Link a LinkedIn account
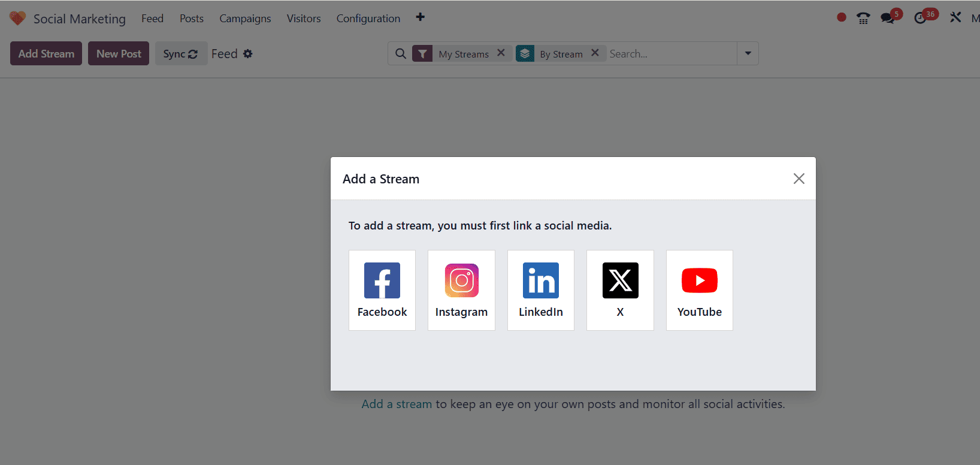The height and width of the screenshot is (465, 980). [x=541, y=290]
